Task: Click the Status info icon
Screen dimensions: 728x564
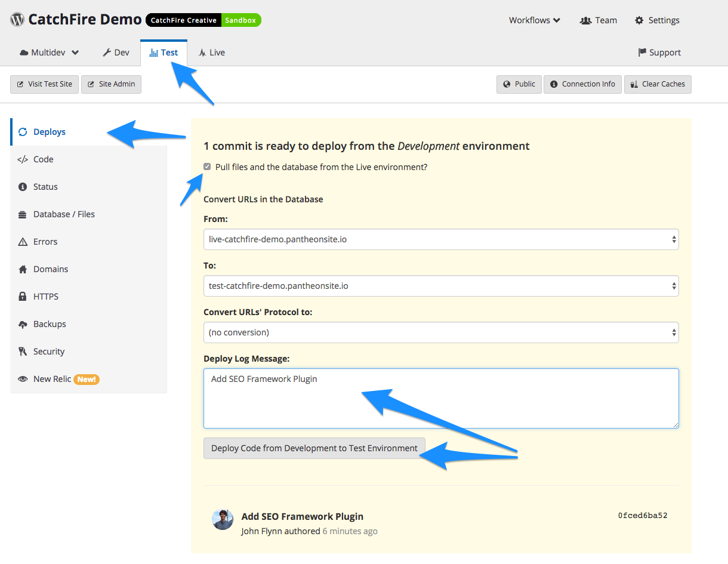Action: (x=23, y=187)
